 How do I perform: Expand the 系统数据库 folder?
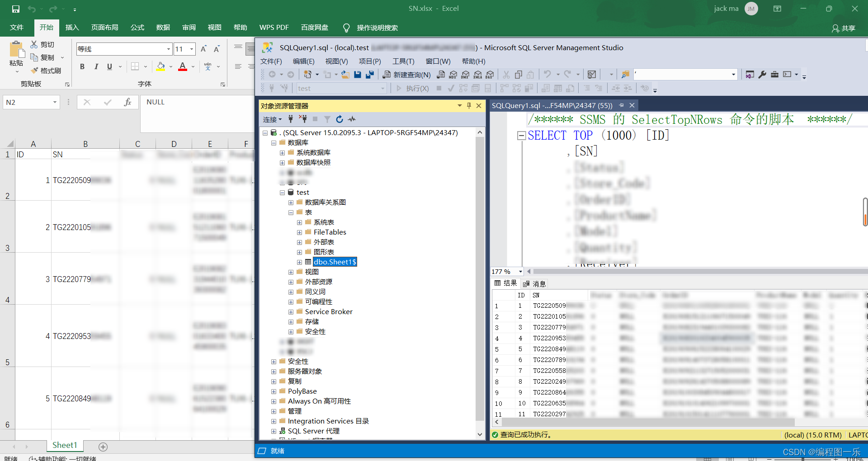(x=283, y=153)
